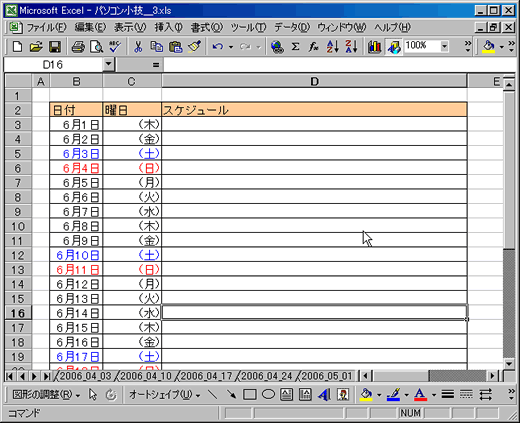520x423 pixels.
Task: Click the Save floppy disk icon
Action: (x=55, y=47)
